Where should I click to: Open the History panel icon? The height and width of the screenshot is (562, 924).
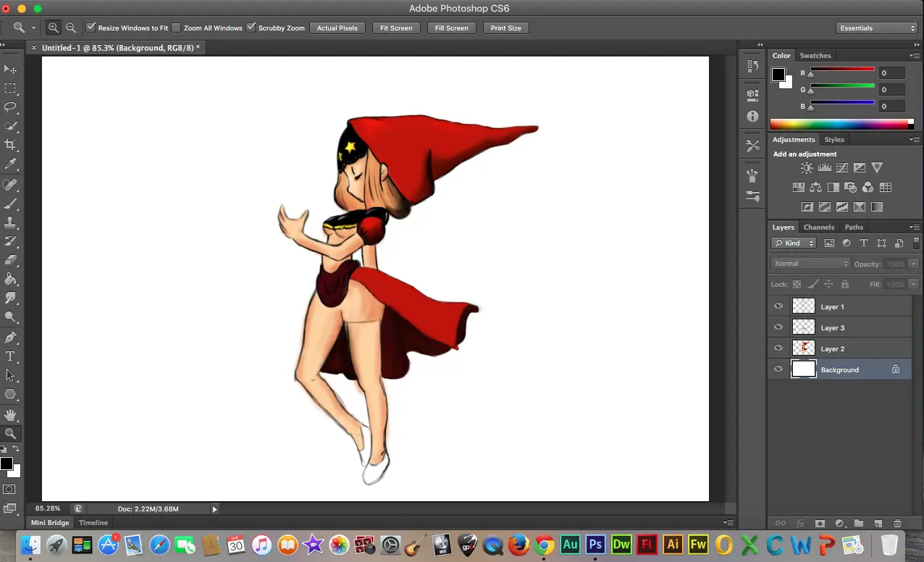pos(752,66)
